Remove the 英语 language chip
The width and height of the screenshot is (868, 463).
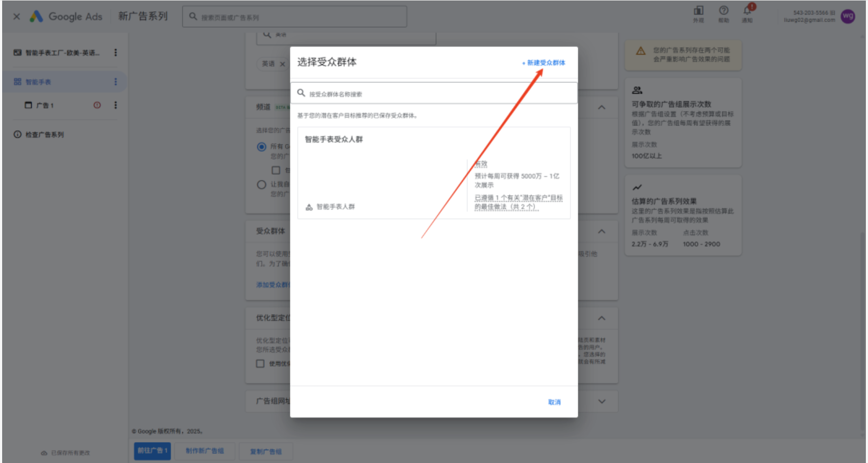click(x=283, y=64)
